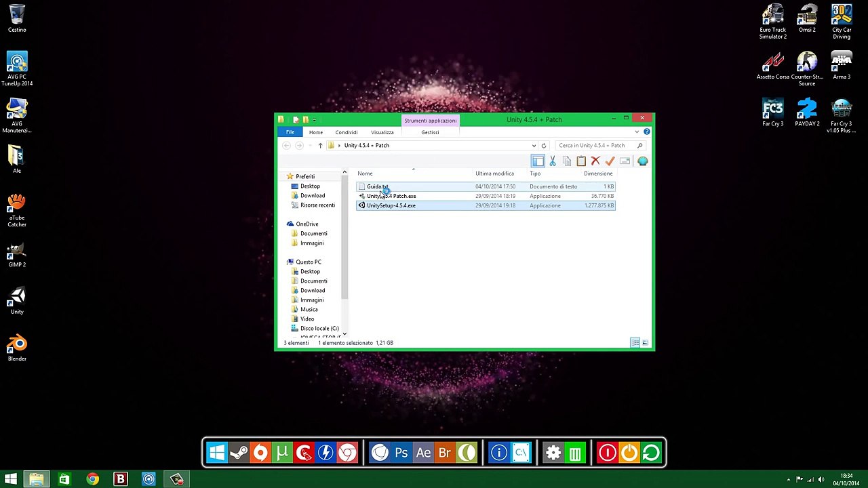The height and width of the screenshot is (488, 868).
Task: Click the Steam icon in the dock
Action: (239, 453)
